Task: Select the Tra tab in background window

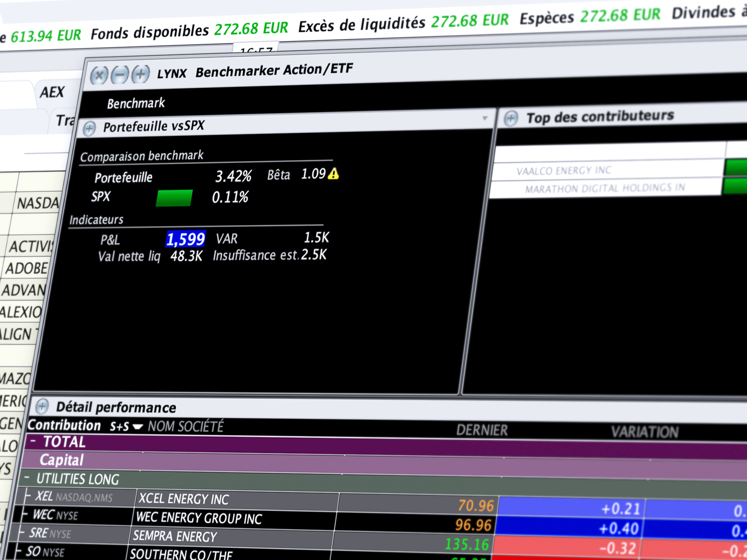Action: (65, 121)
